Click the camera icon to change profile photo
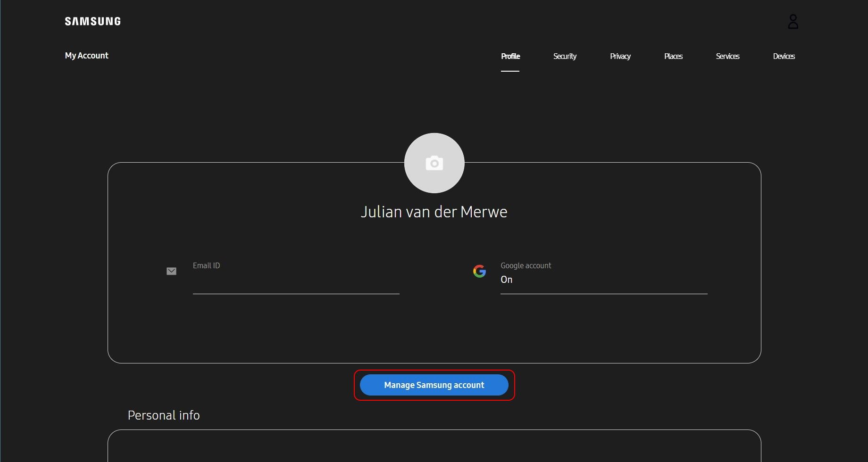 (x=434, y=163)
